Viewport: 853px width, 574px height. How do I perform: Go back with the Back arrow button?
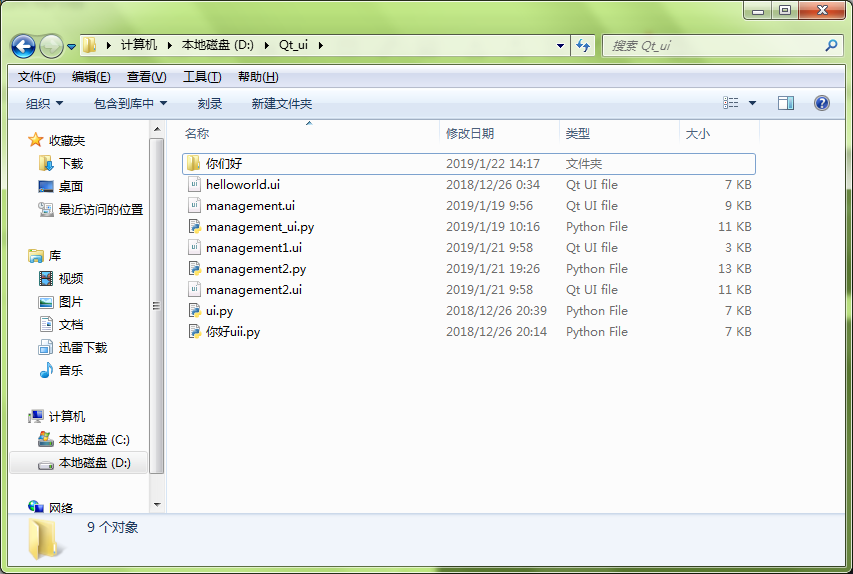coord(23,46)
